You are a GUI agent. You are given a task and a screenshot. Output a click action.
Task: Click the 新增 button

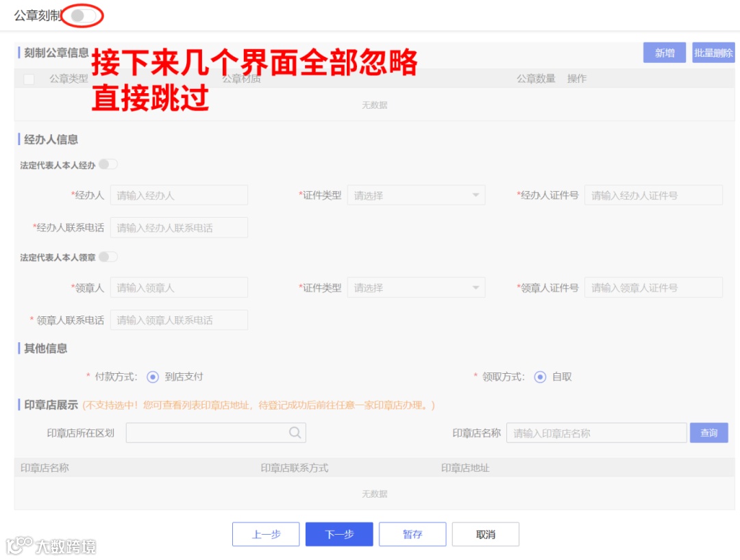click(664, 53)
